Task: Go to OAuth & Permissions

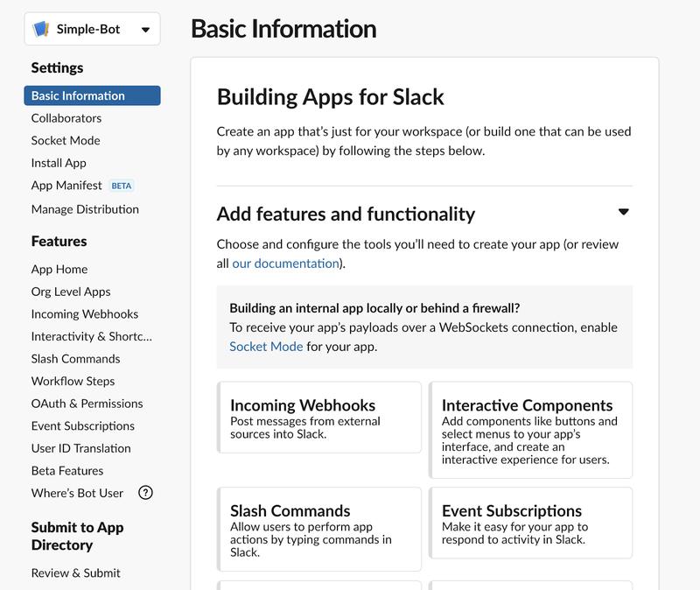Action: [87, 404]
